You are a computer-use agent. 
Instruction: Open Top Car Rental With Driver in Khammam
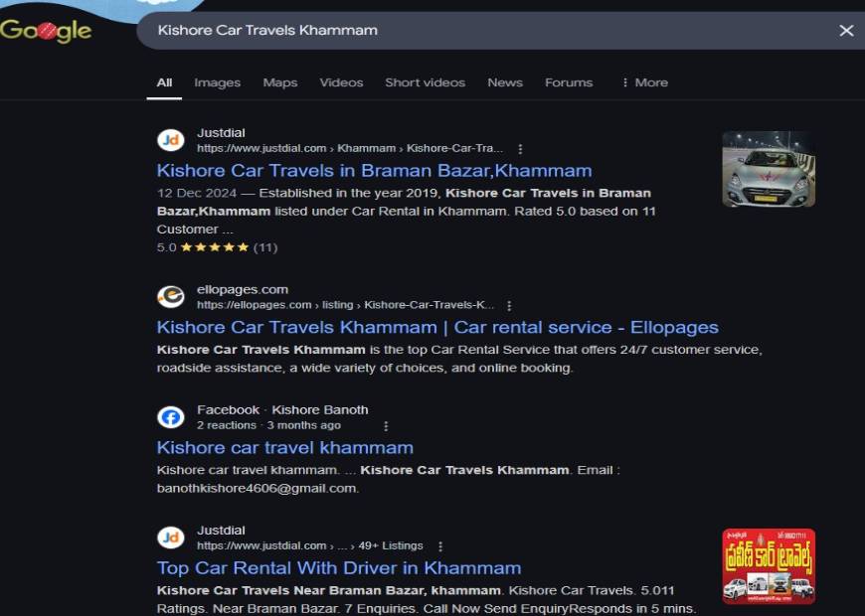339,567
